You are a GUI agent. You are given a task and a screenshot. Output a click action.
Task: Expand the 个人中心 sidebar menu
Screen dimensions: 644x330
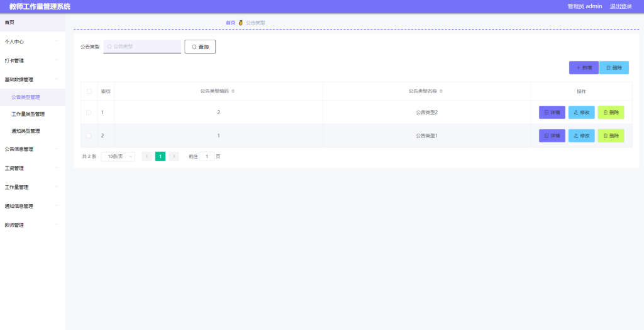click(33, 42)
